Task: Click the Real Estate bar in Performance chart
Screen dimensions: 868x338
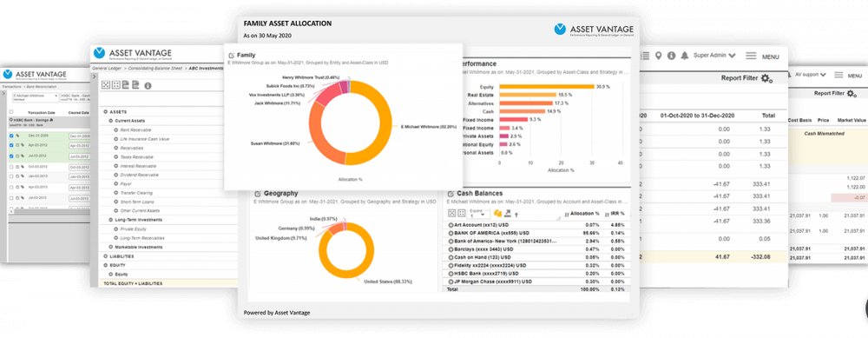Action: (x=528, y=95)
